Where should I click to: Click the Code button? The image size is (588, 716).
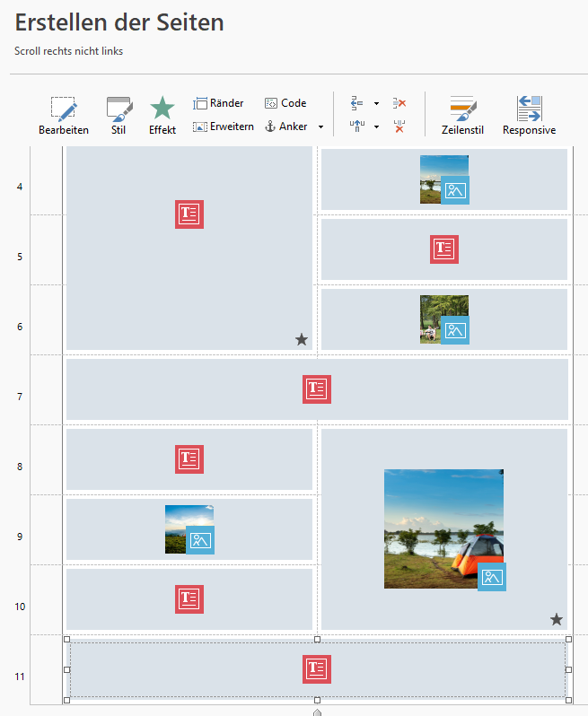click(x=285, y=104)
